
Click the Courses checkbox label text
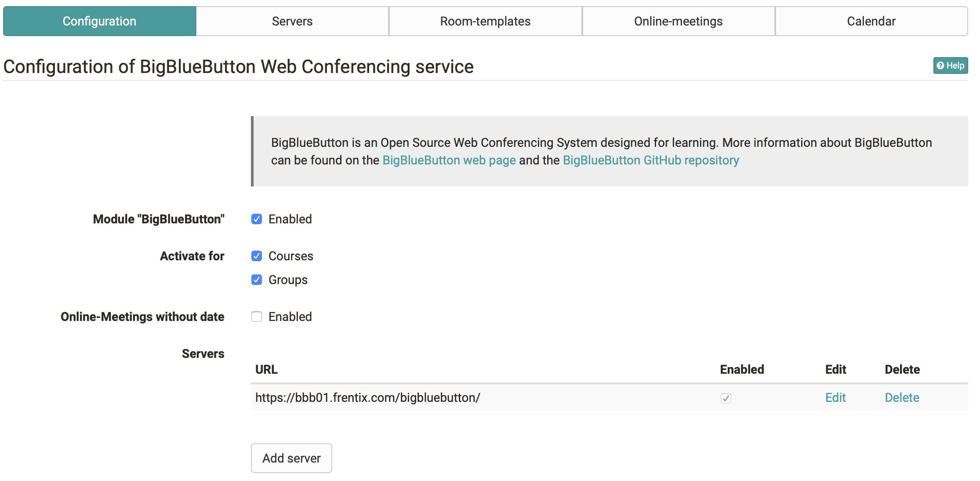pyautogui.click(x=291, y=256)
